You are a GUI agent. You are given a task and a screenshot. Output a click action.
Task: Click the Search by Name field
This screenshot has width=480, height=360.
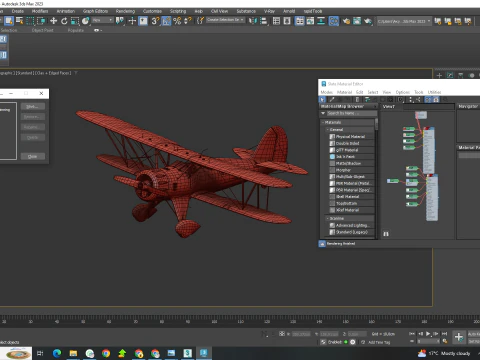352,113
